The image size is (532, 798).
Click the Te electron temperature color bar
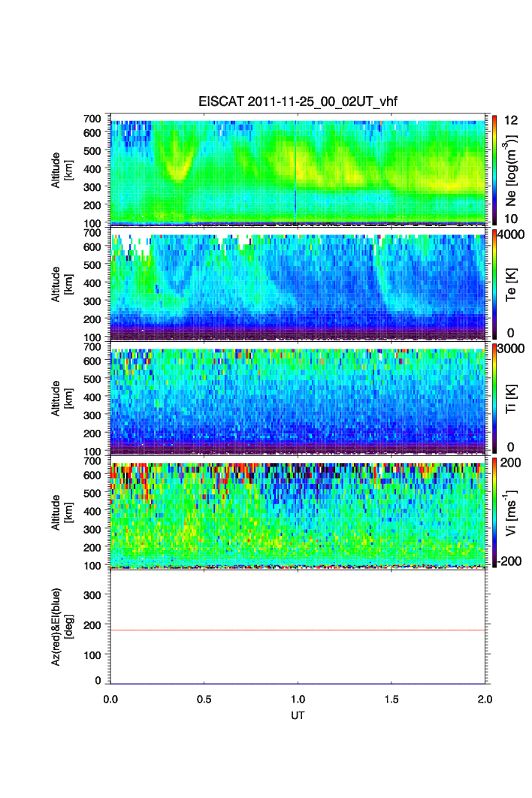pos(494,284)
